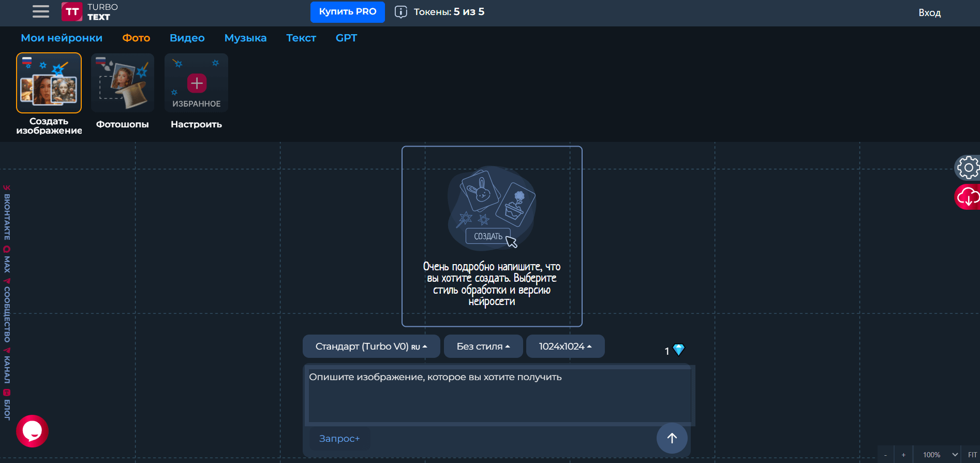The width and height of the screenshot is (980, 463).
Task: Add favorites with the ИЗБРАННОЕ plus tile
Action: tap(197, 83)
